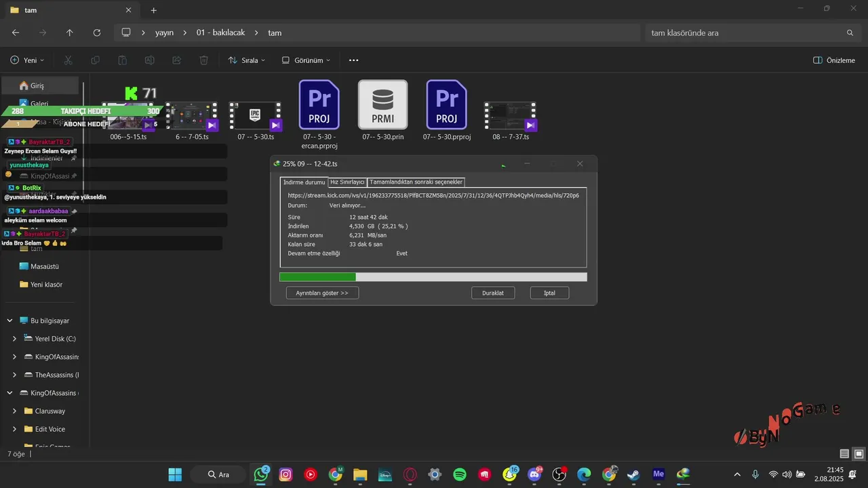The height and width of the screenshot is (488, 868).
Task: Open the Görünüm view dropdown
Action: pyautogui.click(x=306, y=60)
